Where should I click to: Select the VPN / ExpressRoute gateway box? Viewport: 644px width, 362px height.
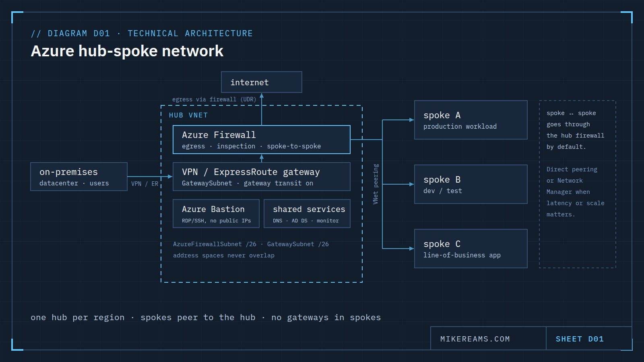tap(262, 177)
